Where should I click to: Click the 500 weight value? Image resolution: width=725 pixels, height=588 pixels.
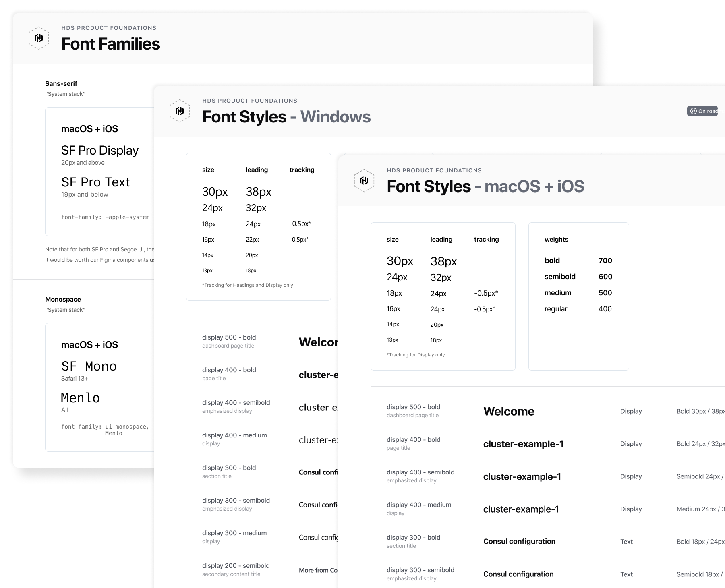coord(605,293)
